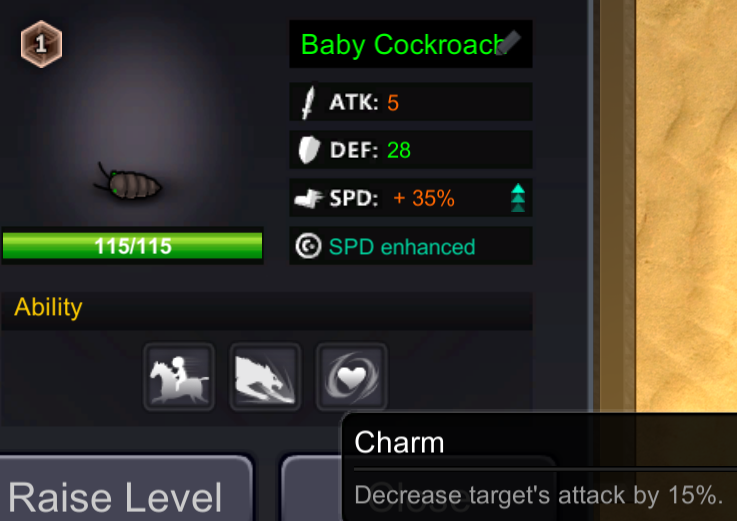
Task: Click the shield DEF icon
Action: 309,150
